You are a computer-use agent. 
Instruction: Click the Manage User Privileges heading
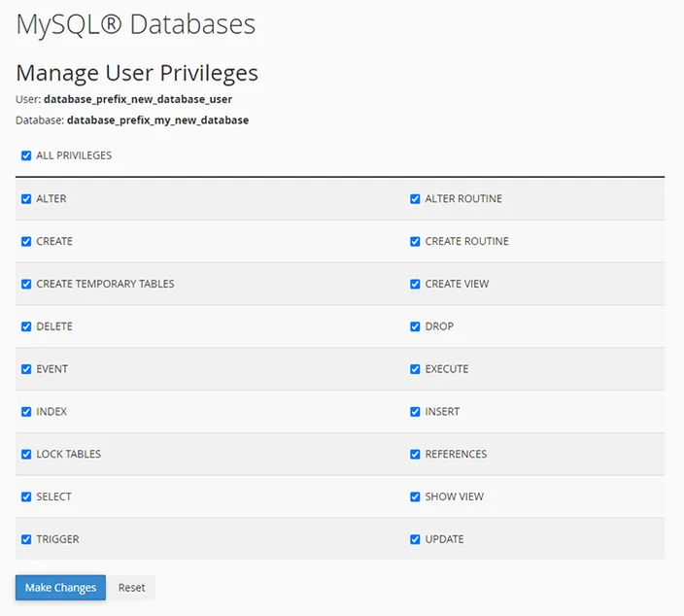(137, 73)
